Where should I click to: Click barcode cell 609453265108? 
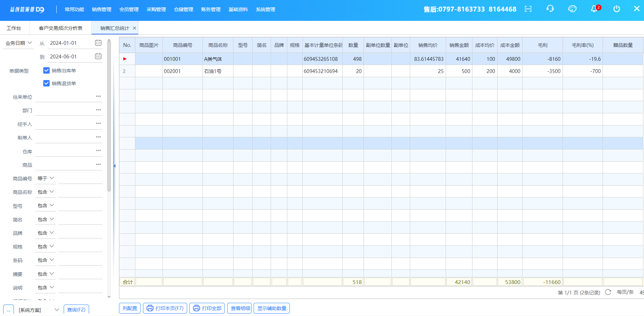click(x=323, y=59)
